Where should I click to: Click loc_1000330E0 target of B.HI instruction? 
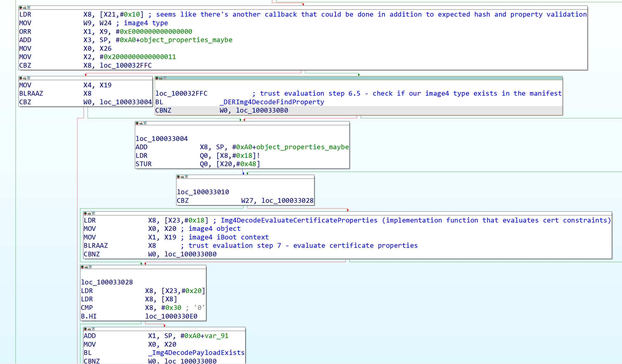pos(171,316)
